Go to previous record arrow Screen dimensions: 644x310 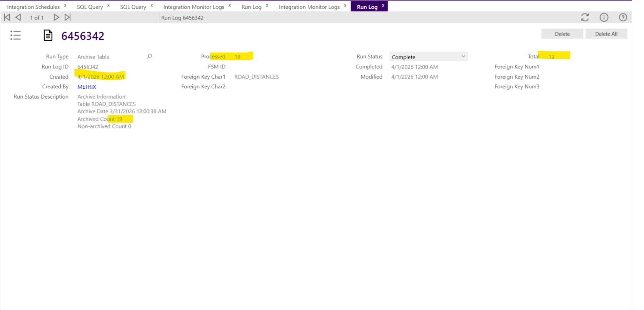pos(18,17)
